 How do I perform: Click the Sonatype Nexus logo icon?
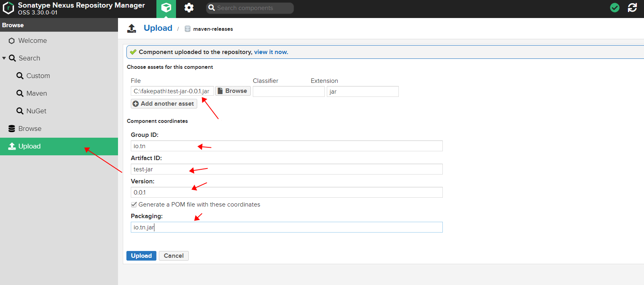8,8
